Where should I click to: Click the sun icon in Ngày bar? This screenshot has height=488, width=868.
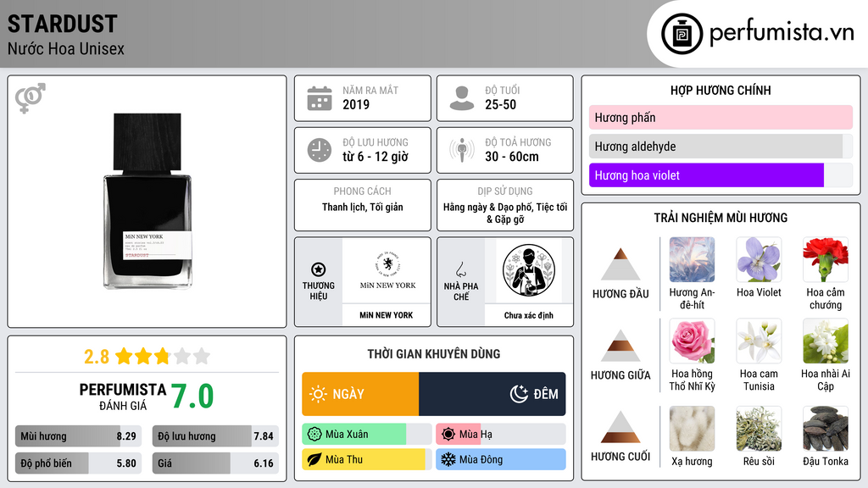point(318,394)
